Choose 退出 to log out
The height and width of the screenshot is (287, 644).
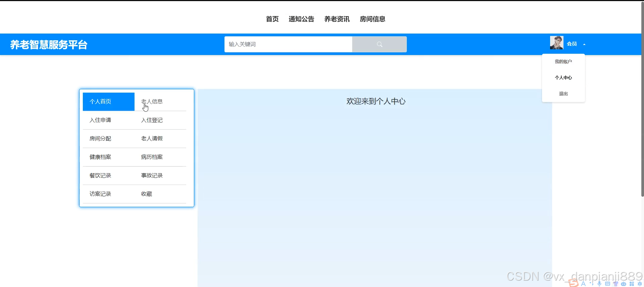pos(563,94)
